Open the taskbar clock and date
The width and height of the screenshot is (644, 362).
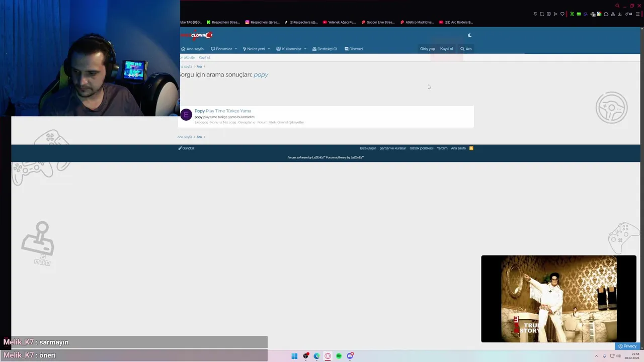click(632, 356)
